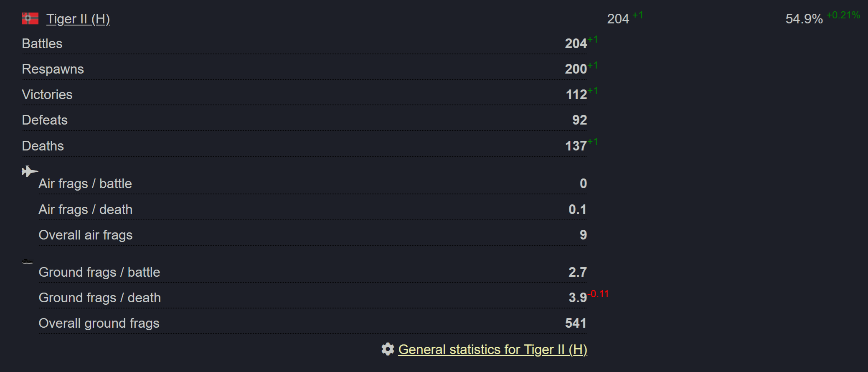
Task: Click the tank ground frags icon
Action: (x=28, y=262)
